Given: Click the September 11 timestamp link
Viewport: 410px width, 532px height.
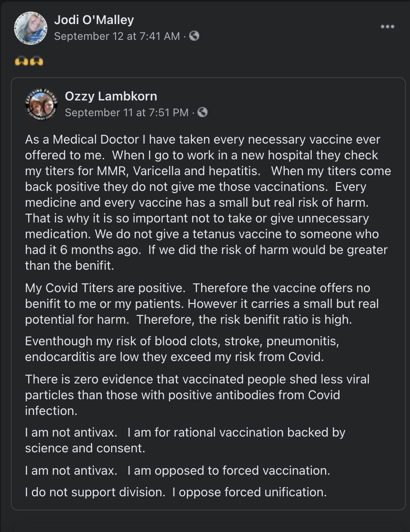Looking at the screenshot, I should (x=128, y=112).
